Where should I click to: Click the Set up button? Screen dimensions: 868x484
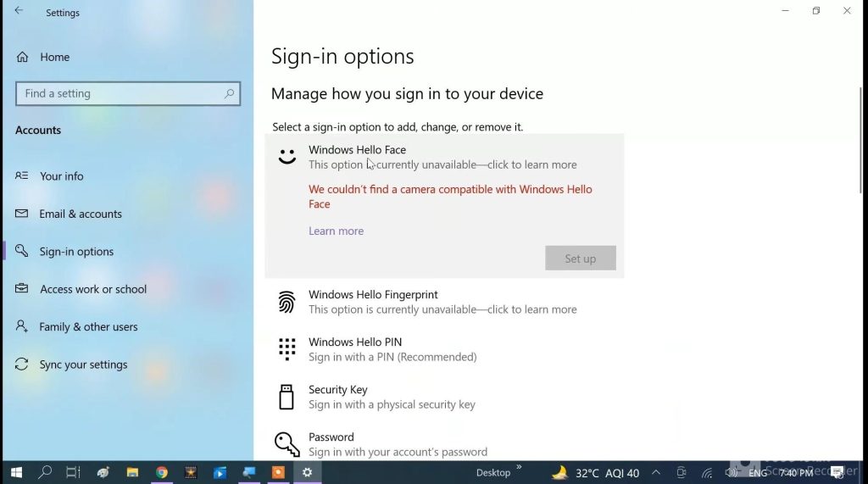pyautogui.click(x=580, y=258)
